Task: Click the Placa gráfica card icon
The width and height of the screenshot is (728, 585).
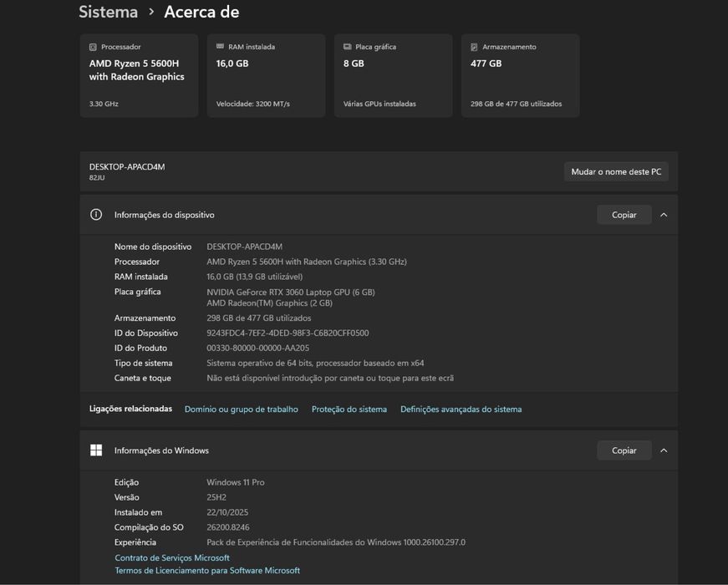Action: pos(348,47)
